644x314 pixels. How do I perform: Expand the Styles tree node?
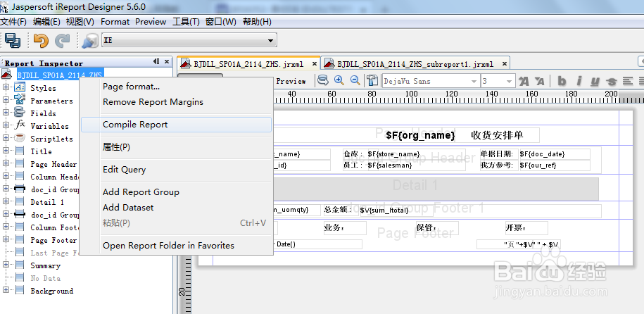(6, 87)
